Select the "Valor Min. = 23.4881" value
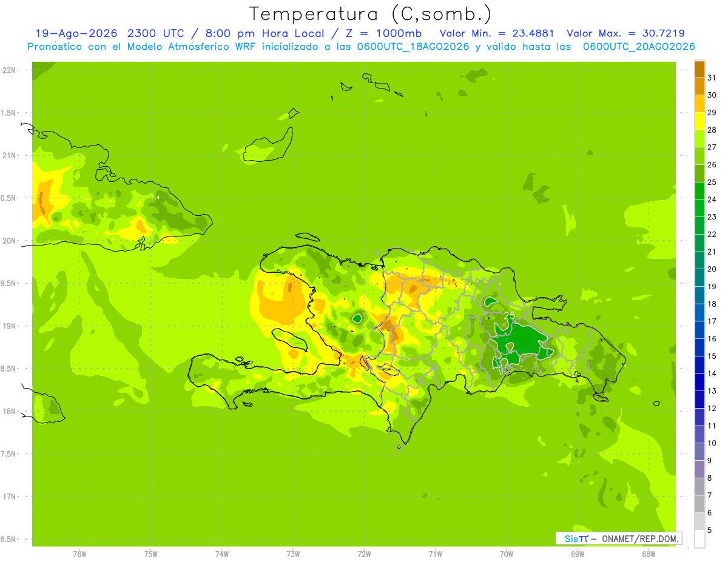This screenshot has height=562, width=728. pyautogui.click(x=496, y=33)
